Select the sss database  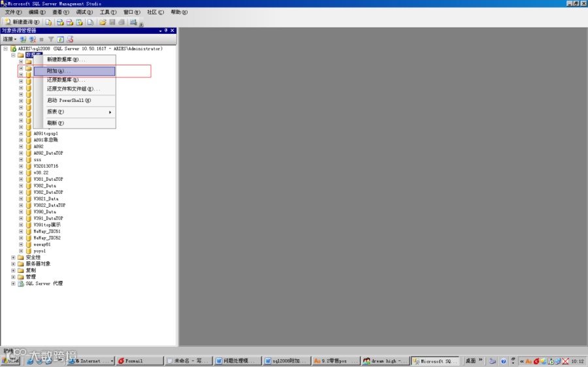click(x=37, y=160)
